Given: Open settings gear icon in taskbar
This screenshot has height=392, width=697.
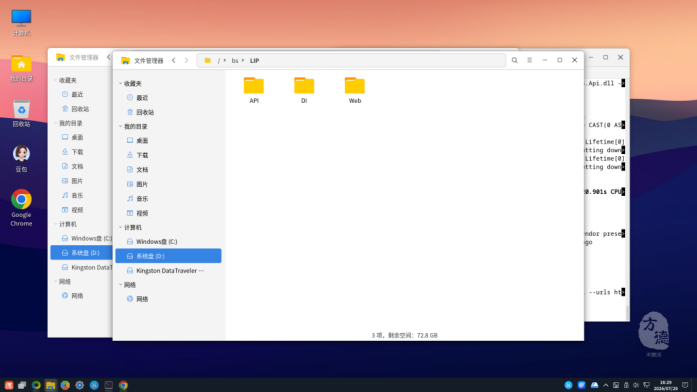Looking at the screenshot, I should (80, 385).
